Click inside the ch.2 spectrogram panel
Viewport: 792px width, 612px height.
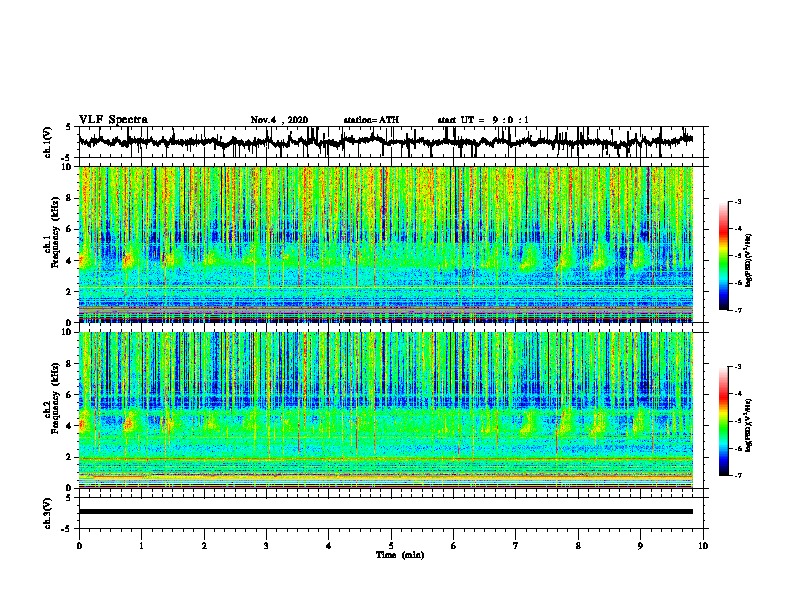(386, 410)
